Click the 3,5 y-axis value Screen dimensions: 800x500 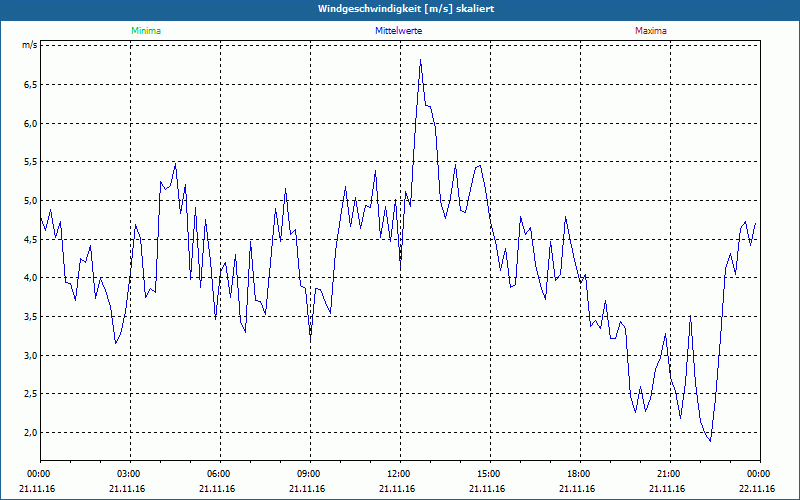point(30,316)
